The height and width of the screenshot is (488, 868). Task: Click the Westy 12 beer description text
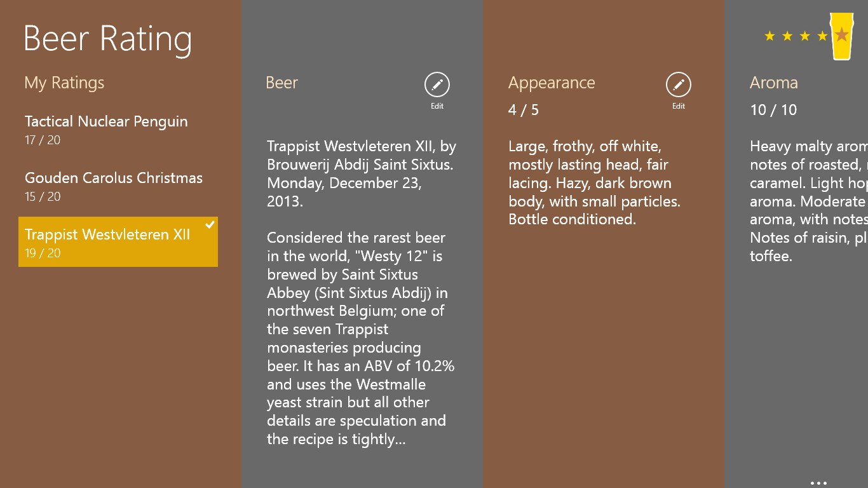(360, 338)
